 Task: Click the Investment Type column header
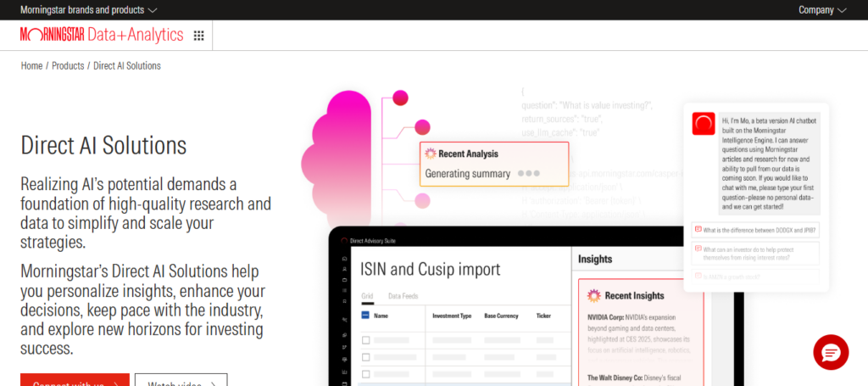tap(452, 316)
